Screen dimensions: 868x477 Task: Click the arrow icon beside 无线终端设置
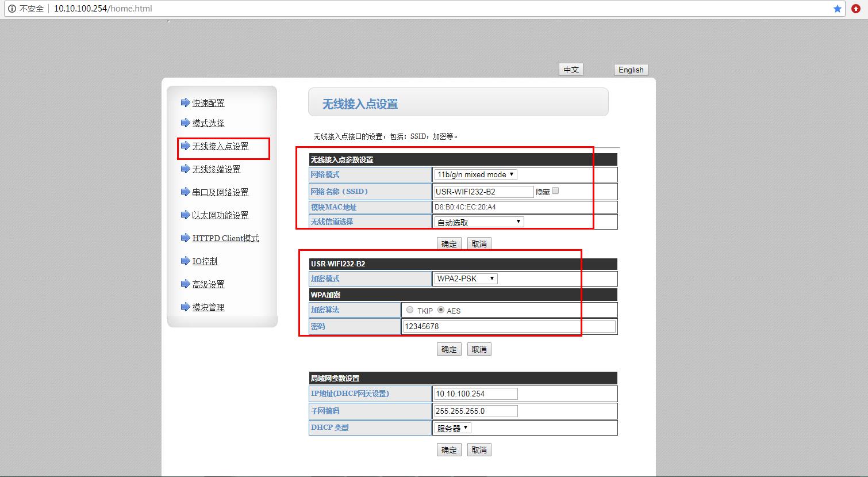(x=185, y=169)
